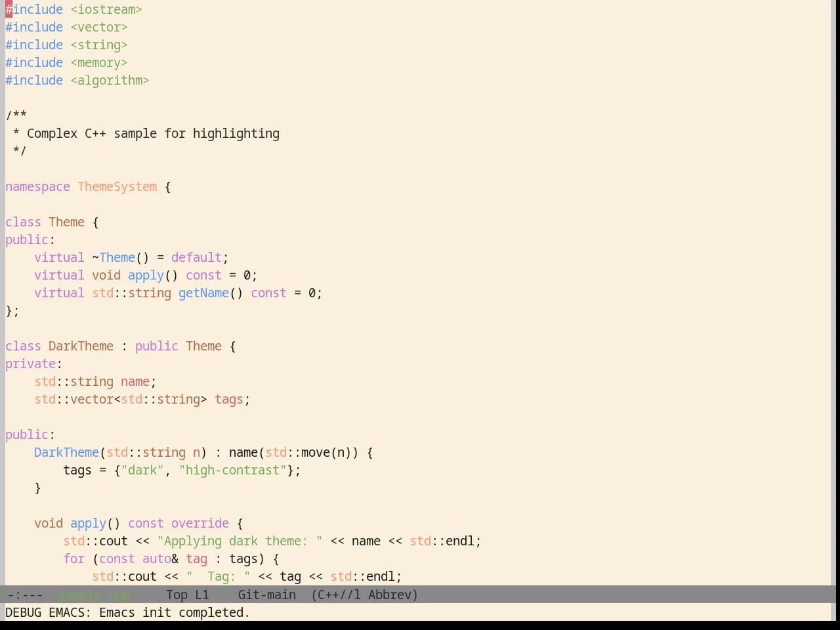
Task: Click the 'auto' keyword in the for loop
Action: [x=157, y=558]
